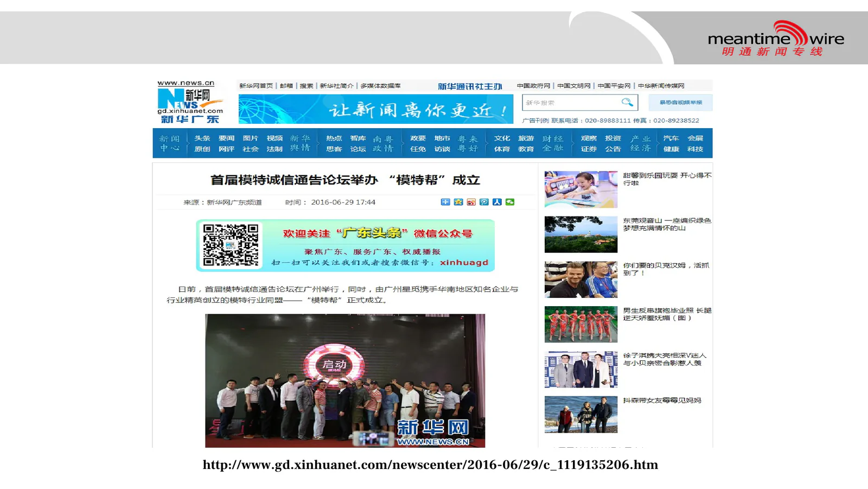Click the article launch ceremony photo
Image resolution: width=868 pixels, height=489 pixels.
pyautogui.click(x=345, y=380)
